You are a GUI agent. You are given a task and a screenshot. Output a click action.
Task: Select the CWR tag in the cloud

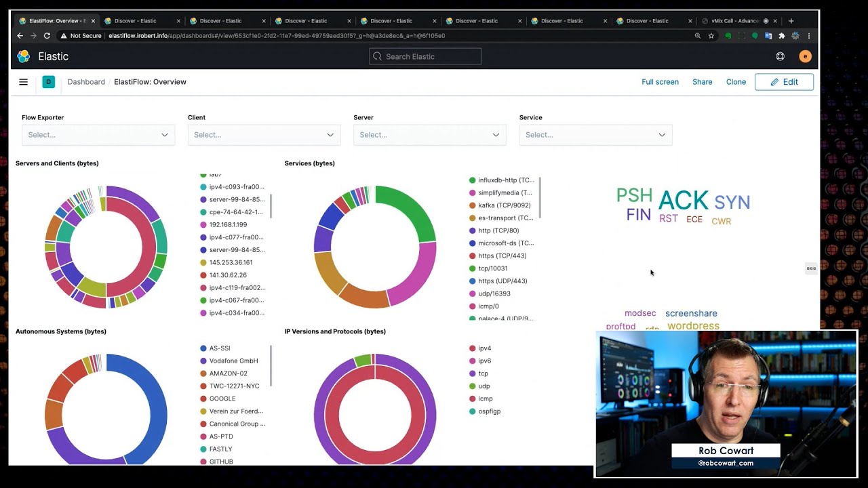click(722, 222)
